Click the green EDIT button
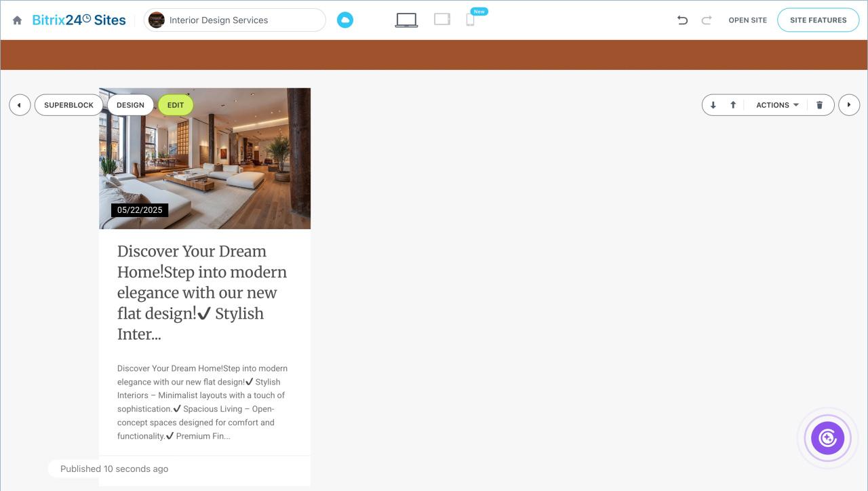The image size is (868, 491). pyautogui.click(x=176, y=105)
